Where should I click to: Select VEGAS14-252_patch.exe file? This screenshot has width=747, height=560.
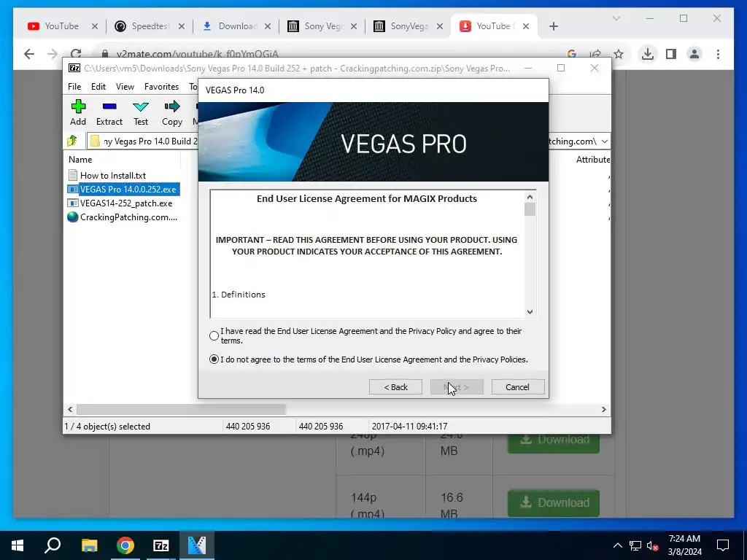point(120,203)
